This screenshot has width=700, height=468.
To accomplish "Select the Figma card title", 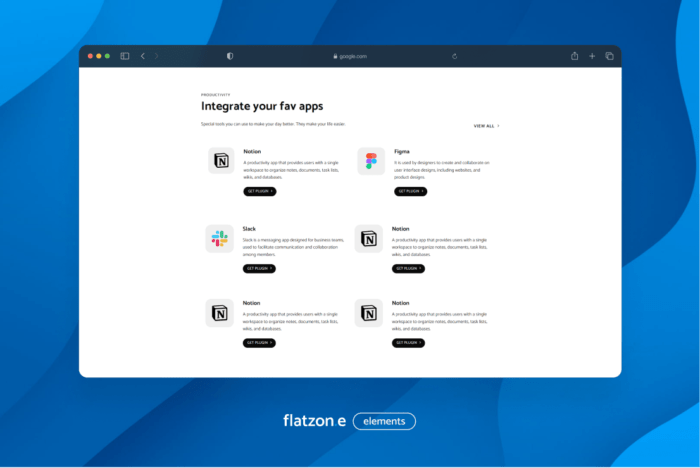I will [x=402, y=151].
